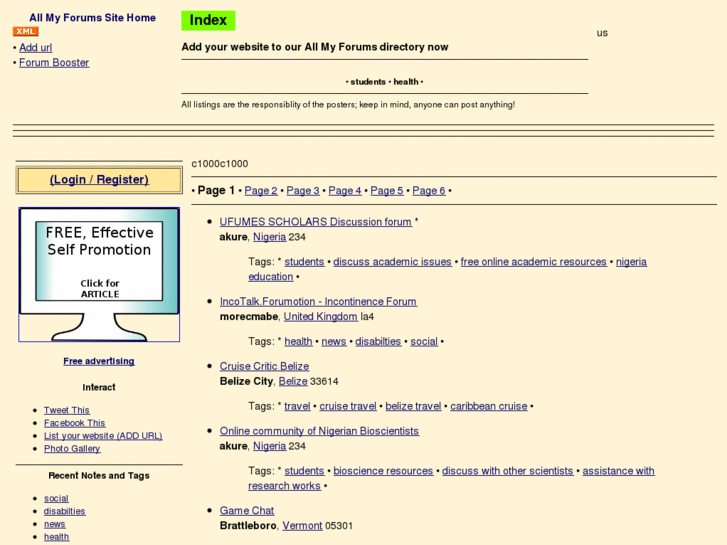
Task: Select health in Recent Notes and Tags
Action: [57, 537]
